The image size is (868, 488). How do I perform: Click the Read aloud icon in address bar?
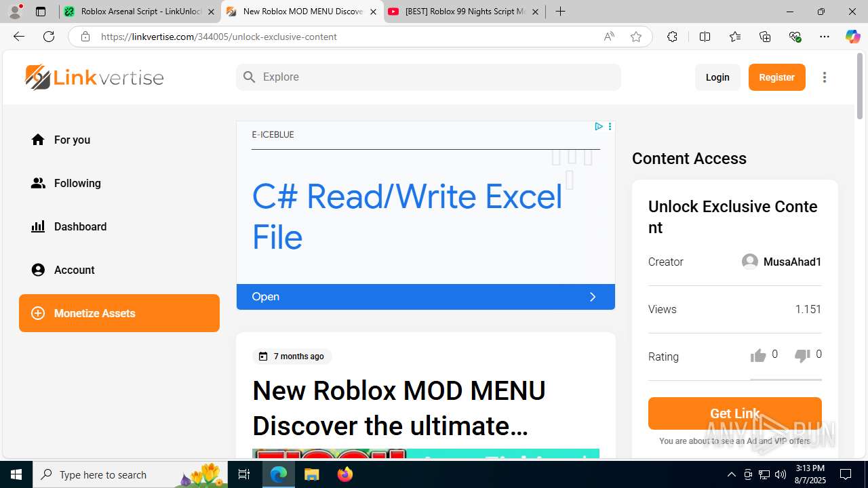point(609,37)
